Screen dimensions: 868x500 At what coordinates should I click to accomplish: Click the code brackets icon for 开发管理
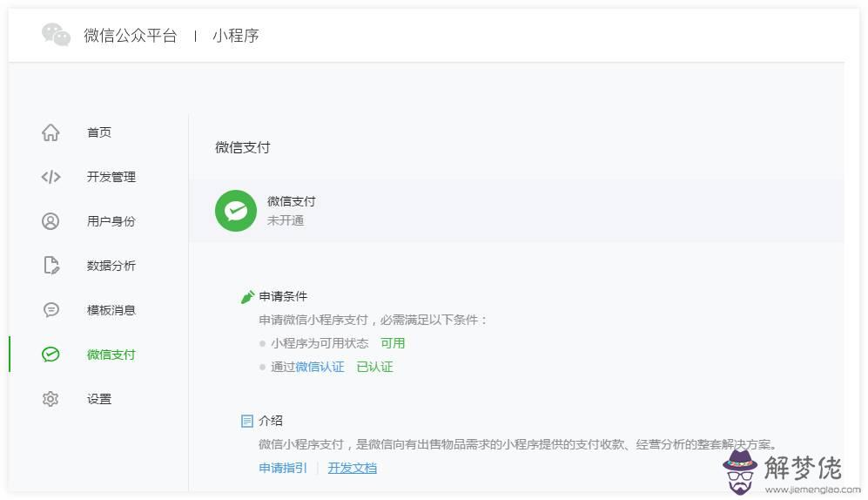point(50,177)
